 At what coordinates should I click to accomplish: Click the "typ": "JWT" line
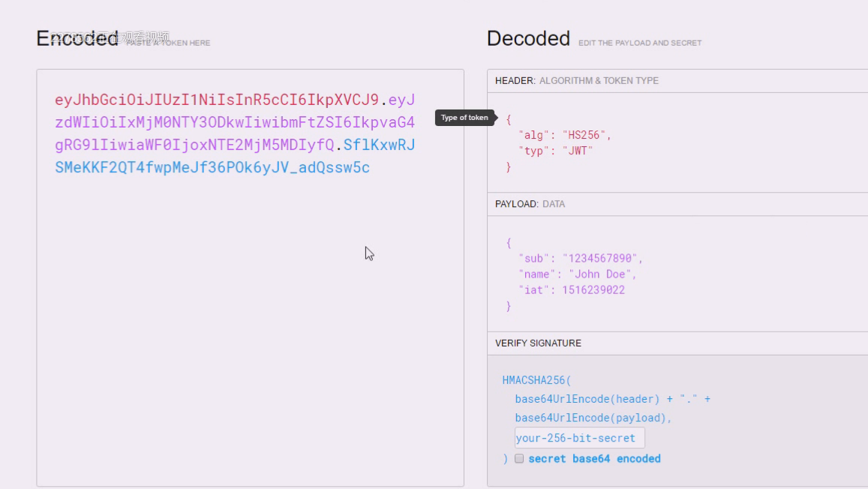click(x=556, y=151)
